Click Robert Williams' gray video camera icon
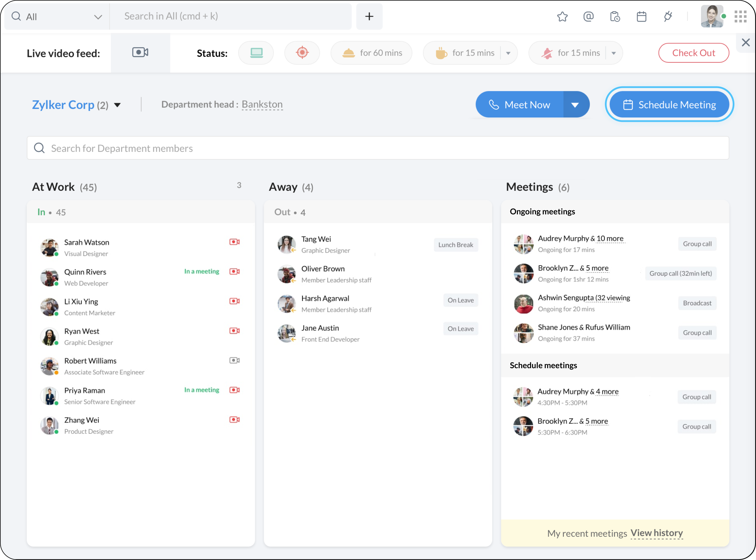Viewport: 756px width, 560px height. (x=234, y=360)
